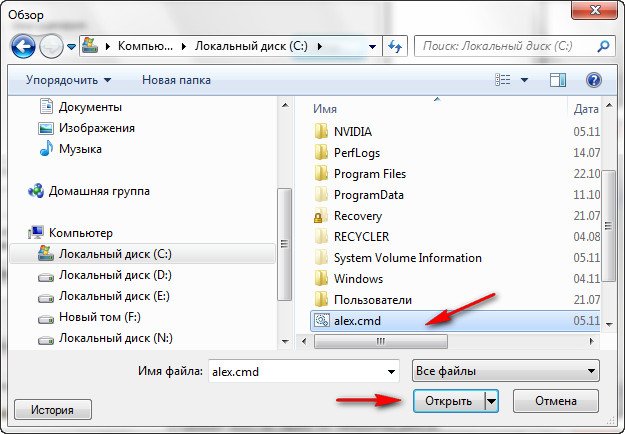625x434 pixels.
Task: Select the Recovery folder
Action: [x=358, y=216]
